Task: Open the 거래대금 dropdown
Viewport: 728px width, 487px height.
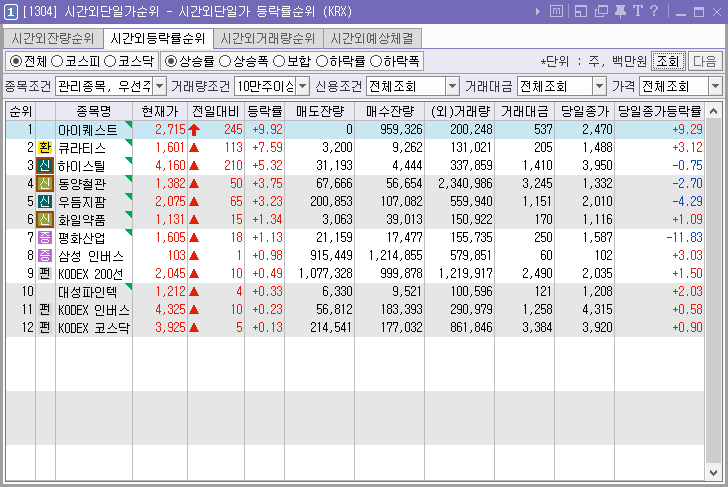Action: click(x=600, y=86)
